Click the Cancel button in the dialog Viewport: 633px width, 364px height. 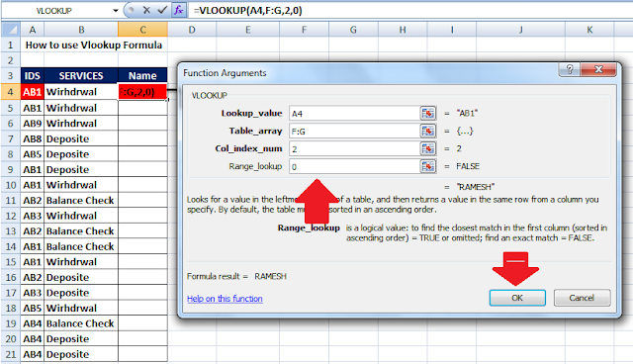click(x=582, y=298)
